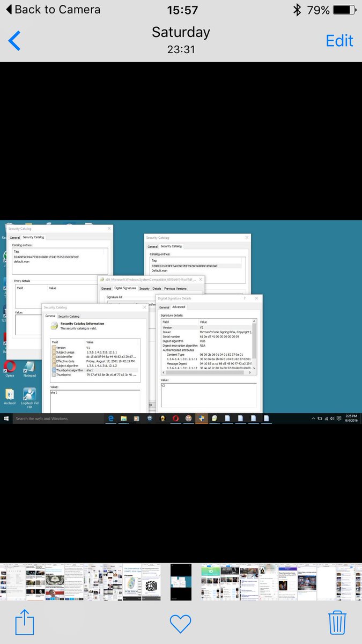The width and height of the screenshot is (362, 644).
Task: Tap the Edit button
Action: point(339,41)
